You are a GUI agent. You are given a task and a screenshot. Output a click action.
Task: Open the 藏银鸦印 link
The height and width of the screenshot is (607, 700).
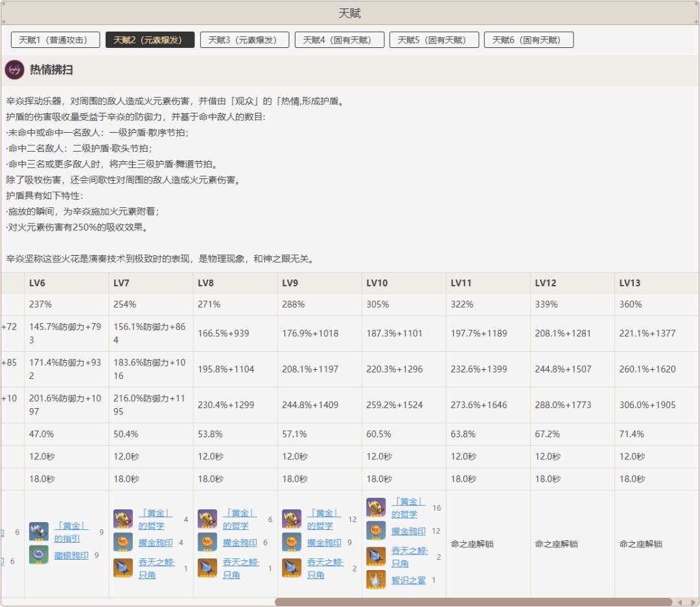[x=71, y=555]
